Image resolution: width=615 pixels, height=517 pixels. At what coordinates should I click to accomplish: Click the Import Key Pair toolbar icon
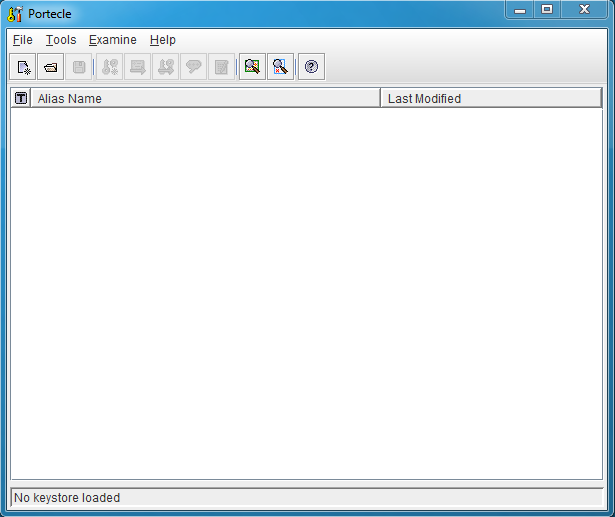(166, 67)
